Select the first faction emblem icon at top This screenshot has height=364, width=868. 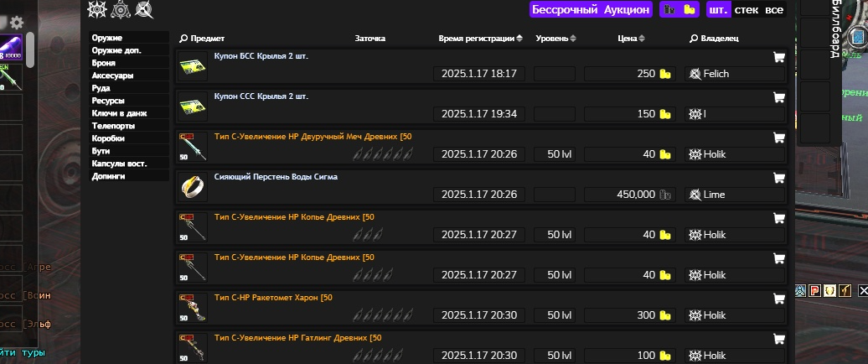tap(97, 9)
